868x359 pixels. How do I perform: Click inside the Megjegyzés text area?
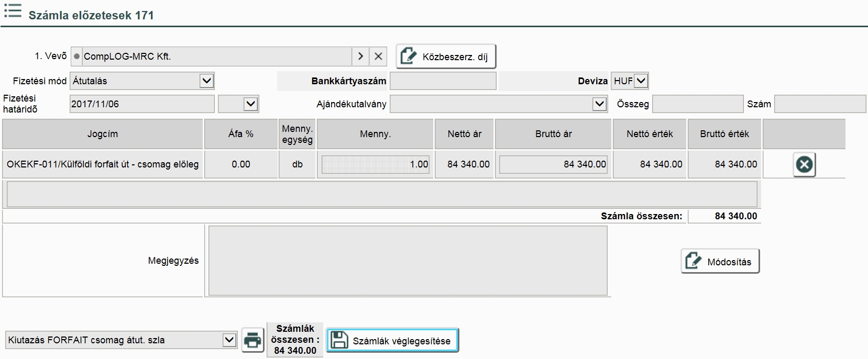click(408, 261)
